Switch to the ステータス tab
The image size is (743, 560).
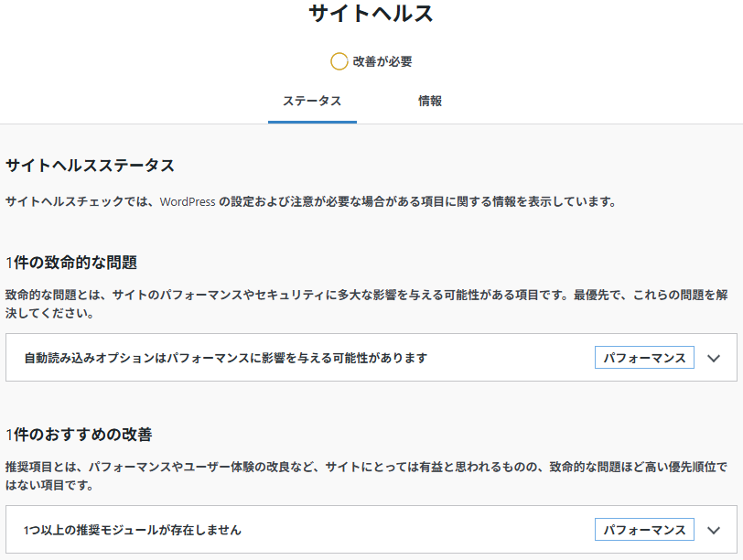pyautogui.click(x=312, y=101)
